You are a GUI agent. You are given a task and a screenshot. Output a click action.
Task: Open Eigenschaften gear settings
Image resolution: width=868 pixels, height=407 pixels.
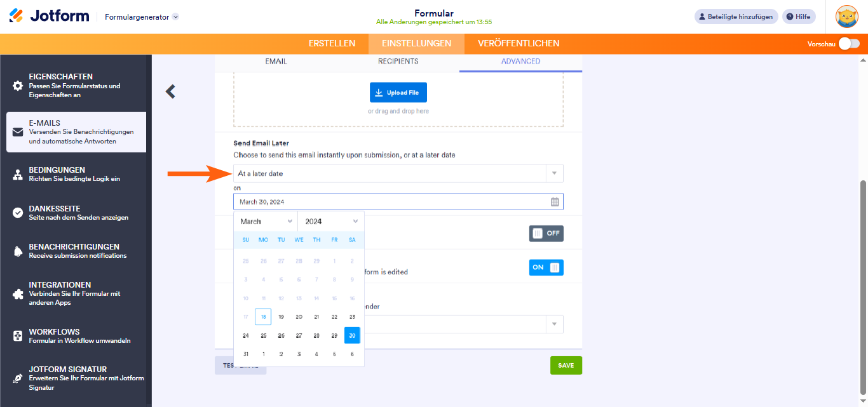click(18, 86)
